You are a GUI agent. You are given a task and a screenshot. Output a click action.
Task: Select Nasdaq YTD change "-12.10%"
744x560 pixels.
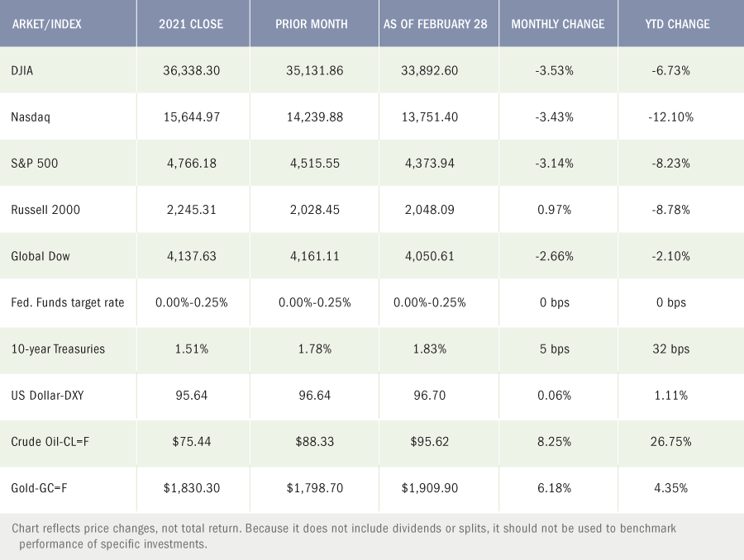tap(671, 117)
